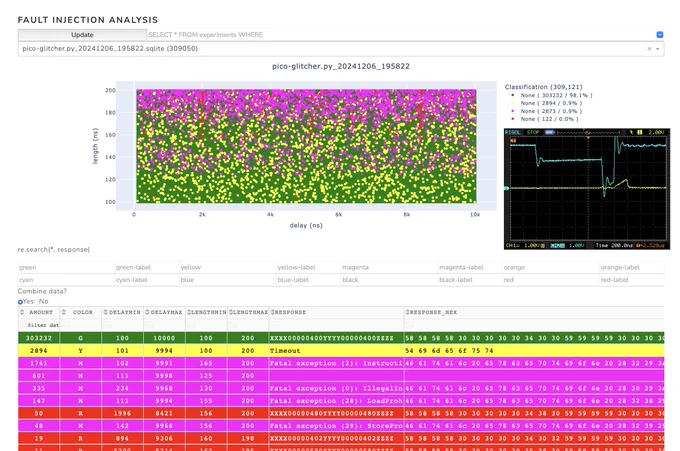680x451 pixels.
Task: Toggle the green None legend entry
Action: [x=552, y=95]
